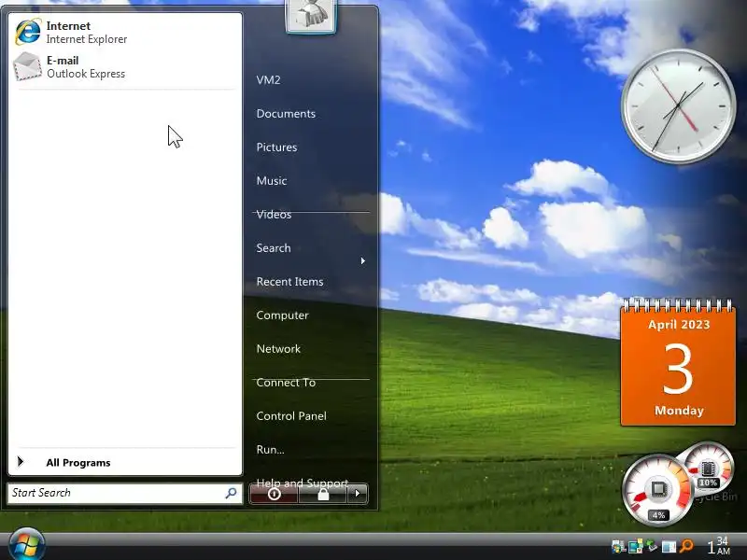Open Connect To
The width and height of the screenshot is (747, 560).
pos(286,383)
